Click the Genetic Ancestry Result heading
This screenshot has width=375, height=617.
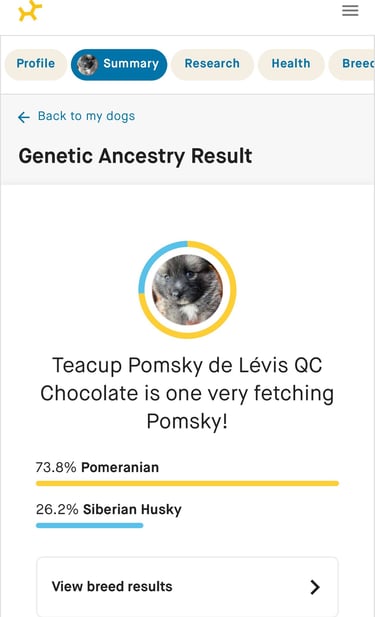pyautogui.click(x=135, y=156)
